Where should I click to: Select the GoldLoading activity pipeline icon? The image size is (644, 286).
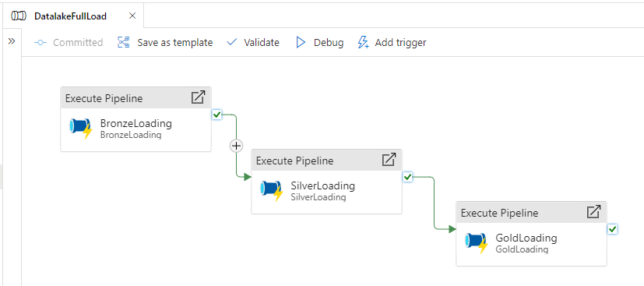(x=477, y=243)
